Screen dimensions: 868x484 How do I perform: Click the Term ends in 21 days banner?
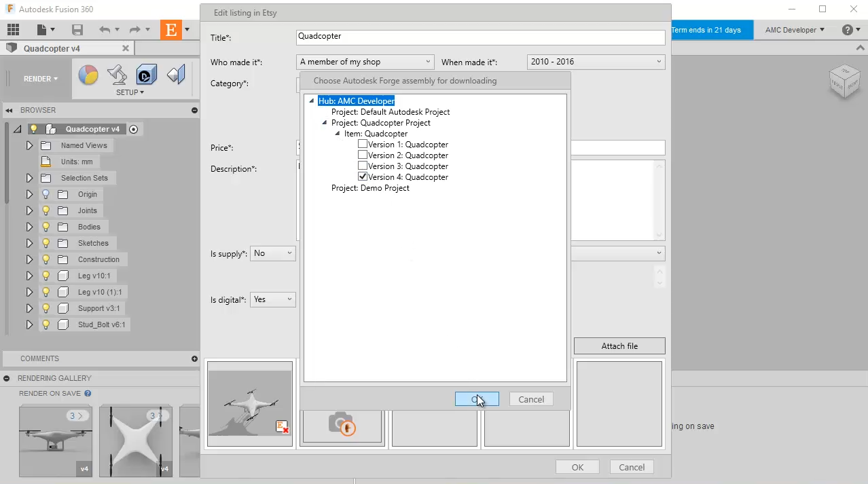[712, 30]
